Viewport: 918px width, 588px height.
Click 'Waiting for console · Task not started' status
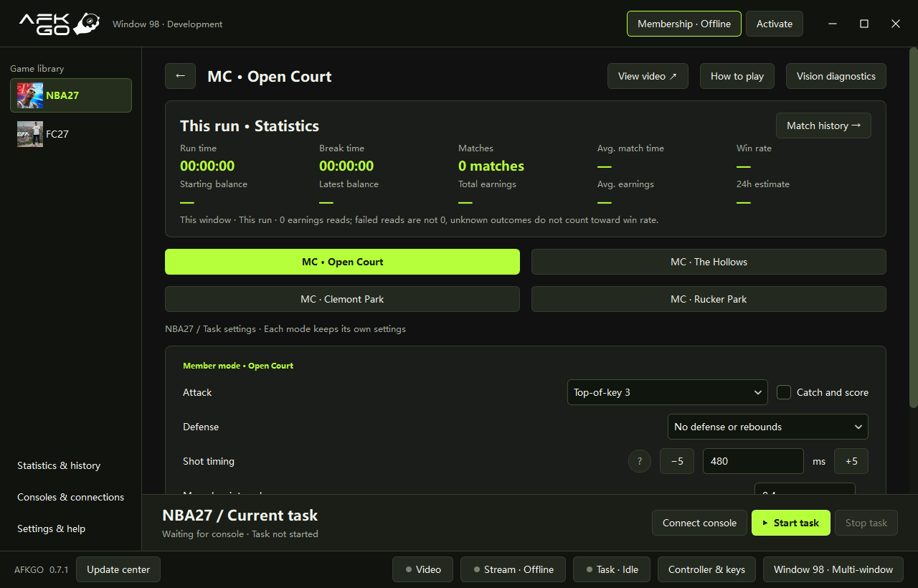point(240,534)
